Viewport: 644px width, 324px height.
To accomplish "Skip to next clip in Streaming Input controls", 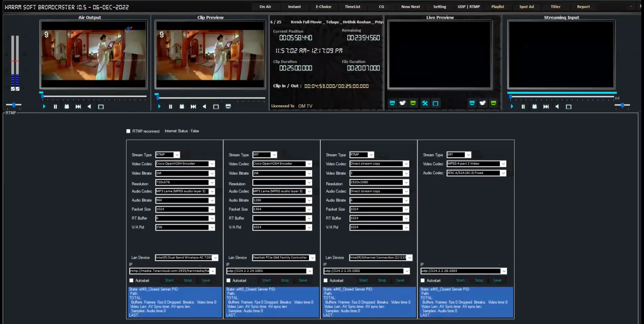I will (x=546, y=107).
